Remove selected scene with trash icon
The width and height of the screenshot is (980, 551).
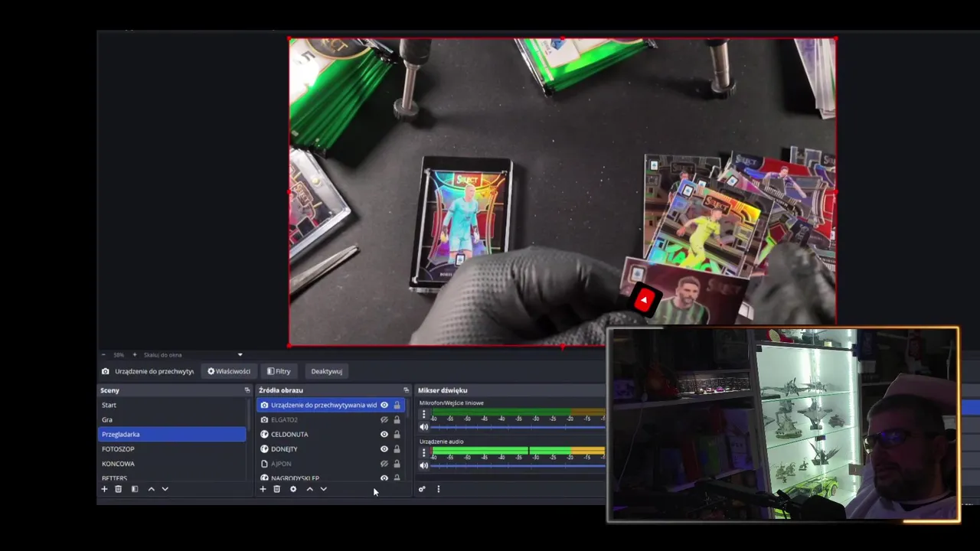pos(118,489)
